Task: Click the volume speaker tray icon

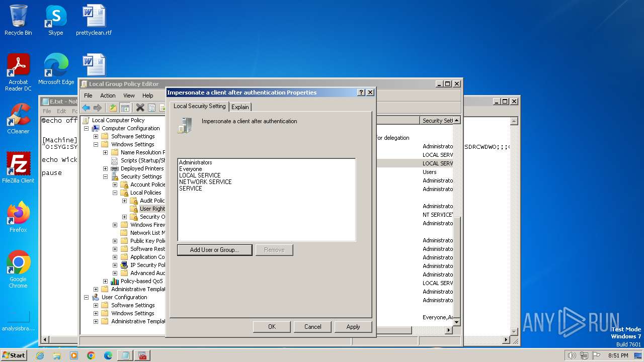Action: tap(571, 355)
